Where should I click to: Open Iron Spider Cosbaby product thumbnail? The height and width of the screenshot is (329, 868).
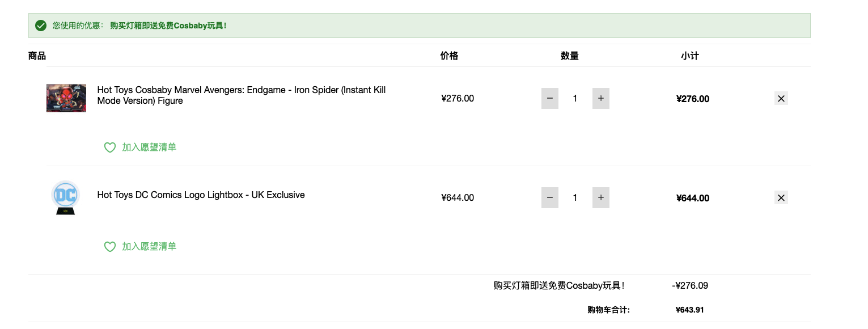click(66, 98)
